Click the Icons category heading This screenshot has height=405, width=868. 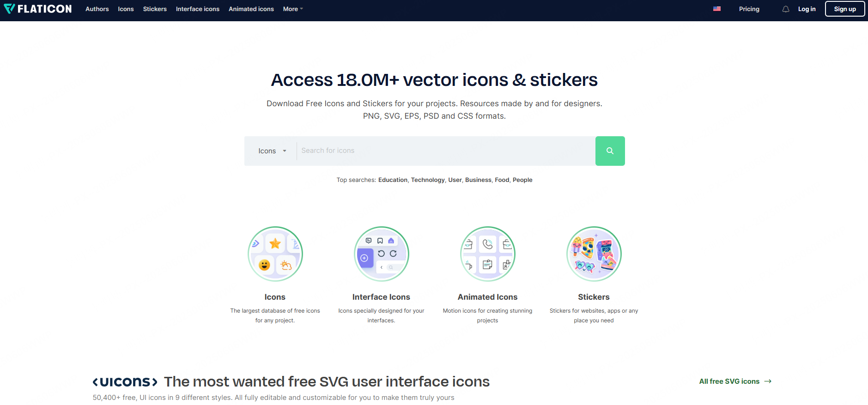(275, 297)
